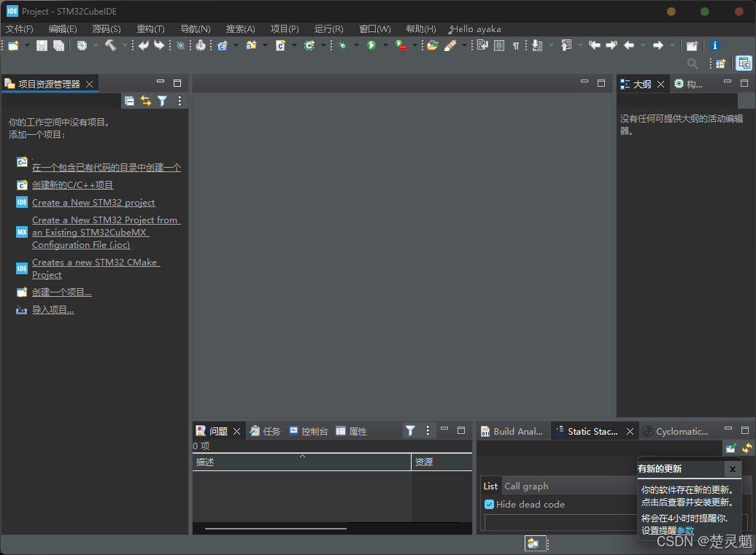Open dropdown arrow next to Debug icon
The width and height of the screenshot is (756, 555).
[x=356, y=46]
